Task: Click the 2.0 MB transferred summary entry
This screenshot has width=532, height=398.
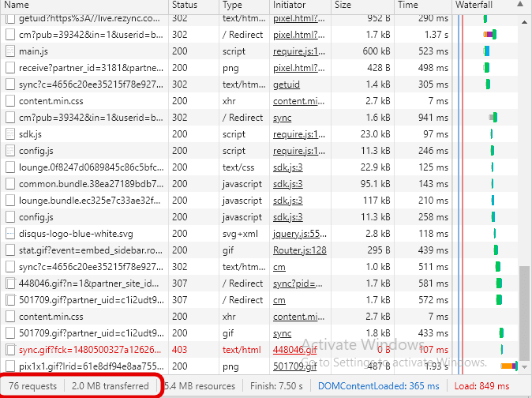Action: click(x=111, y=386)
